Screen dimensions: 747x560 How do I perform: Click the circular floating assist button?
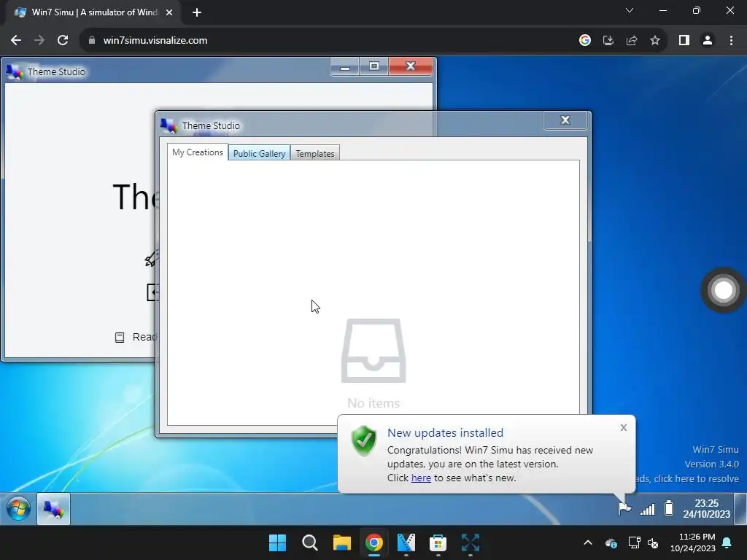click(723, 290)
